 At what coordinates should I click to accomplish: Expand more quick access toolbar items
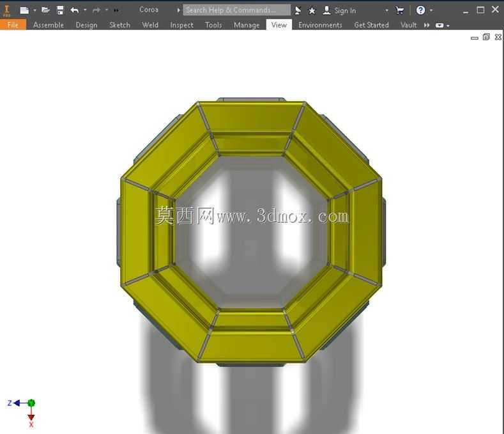pos(116,10)
